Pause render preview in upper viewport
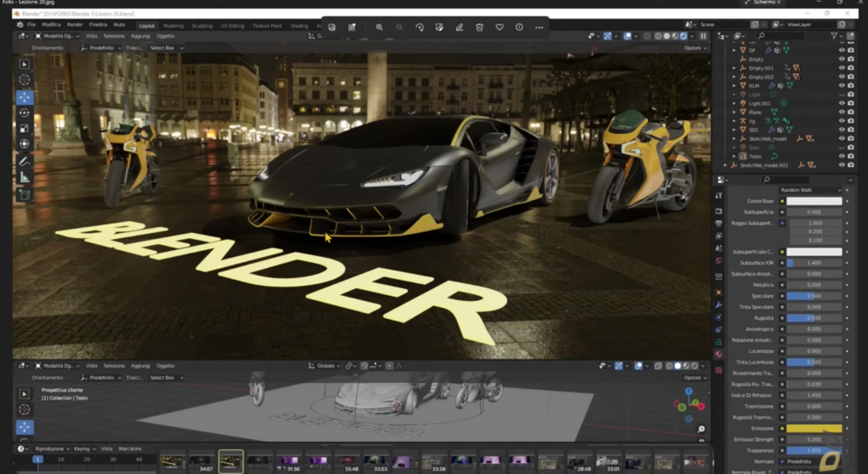This screenshot has height=474, width=868. [x=703, y=36]
